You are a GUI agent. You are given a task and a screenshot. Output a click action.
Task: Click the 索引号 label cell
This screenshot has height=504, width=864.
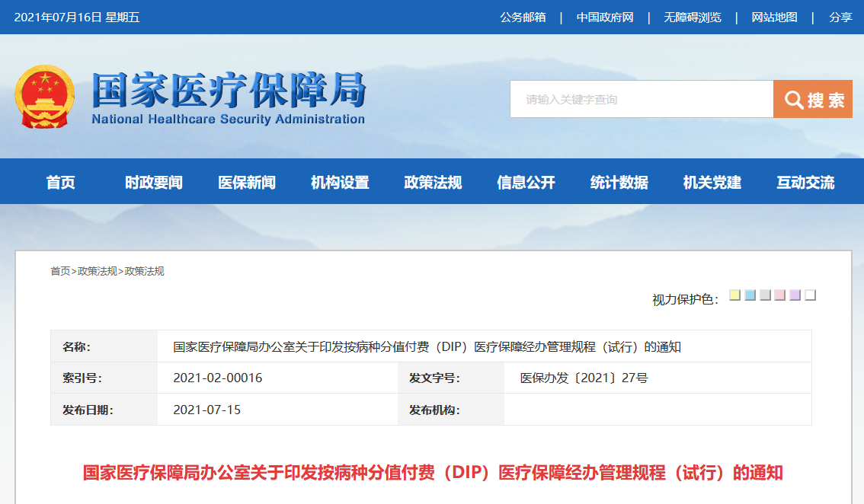click(104, 378)
